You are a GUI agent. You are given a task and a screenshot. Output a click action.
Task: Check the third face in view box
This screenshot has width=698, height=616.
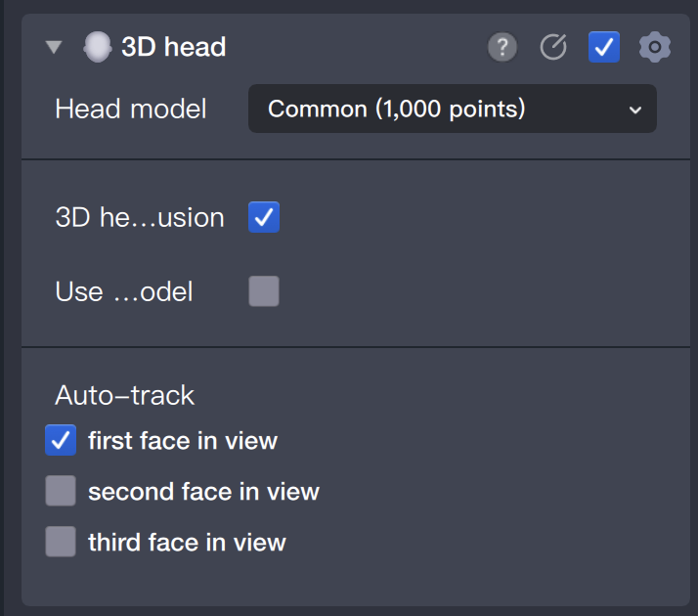61,542
